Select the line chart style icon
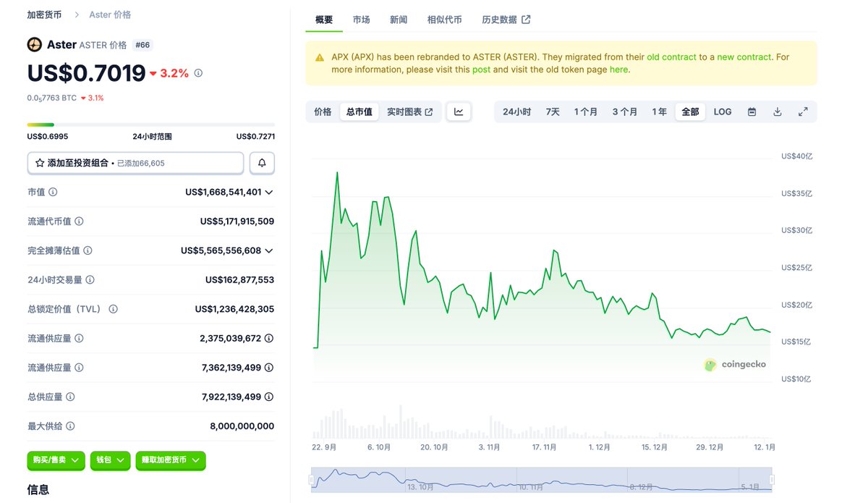This screenshot has width=868, height=503. [459, 111]
